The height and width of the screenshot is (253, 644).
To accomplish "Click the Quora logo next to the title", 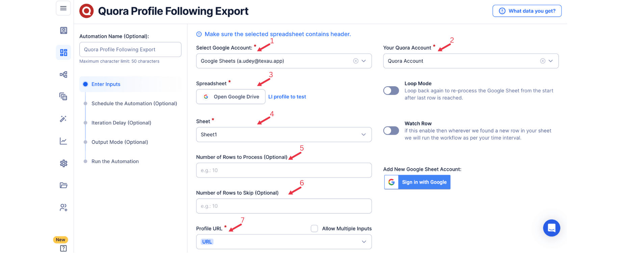I will [x=86, y=10].
